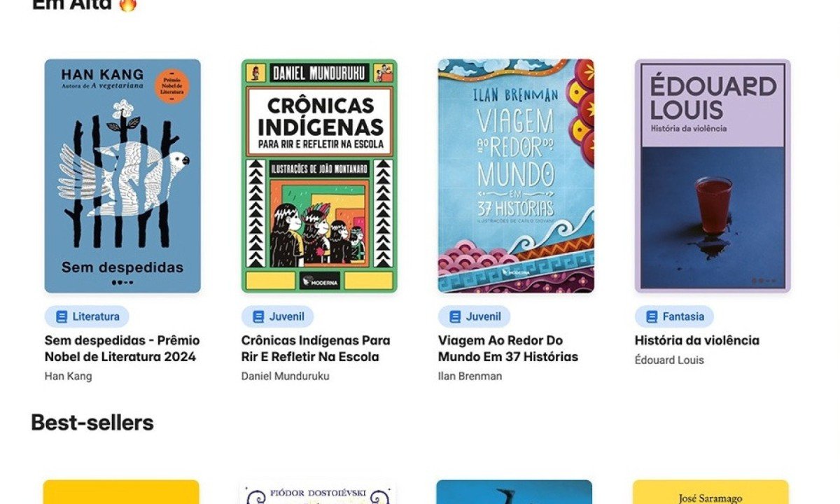Click the author name Han Kang

coord(68,376)
